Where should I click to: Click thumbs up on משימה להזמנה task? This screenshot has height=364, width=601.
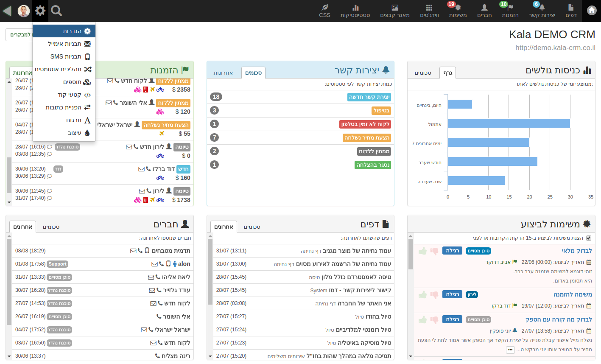422,295
